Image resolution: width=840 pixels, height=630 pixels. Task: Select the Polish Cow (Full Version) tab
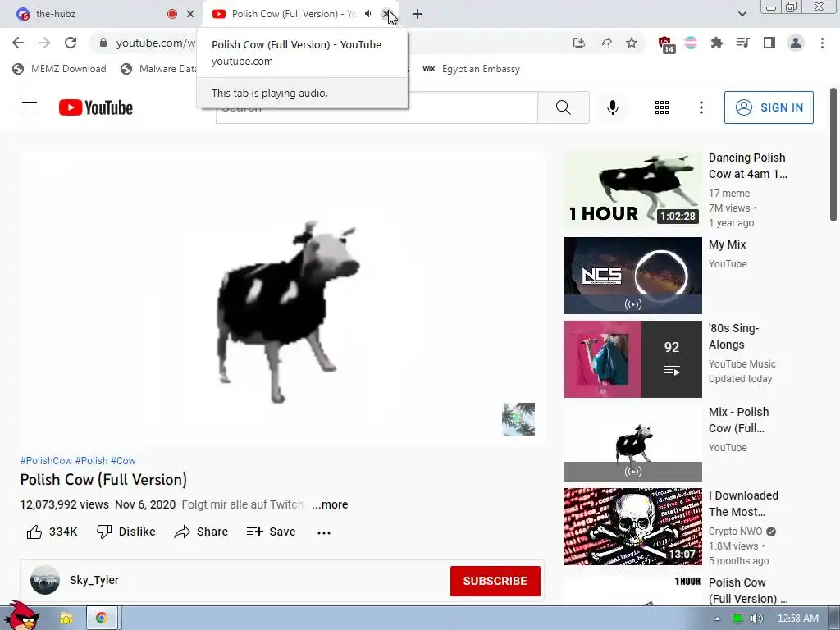point(292,14)
